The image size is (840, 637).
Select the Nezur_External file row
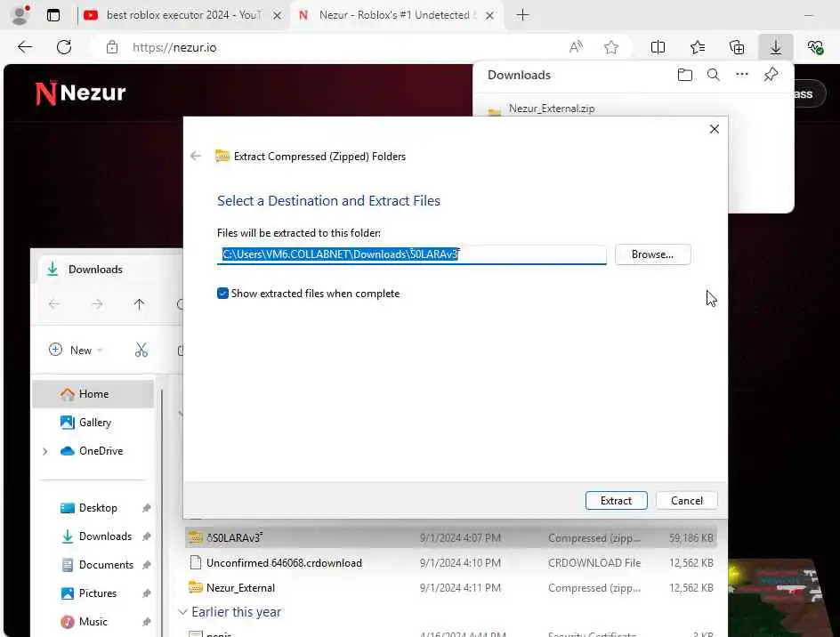(x=450, y=588)
